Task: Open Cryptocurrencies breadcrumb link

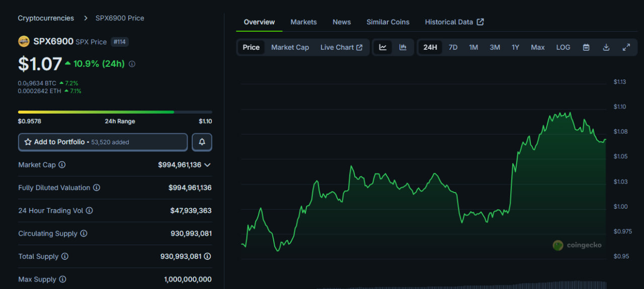Action: [46, 18]
